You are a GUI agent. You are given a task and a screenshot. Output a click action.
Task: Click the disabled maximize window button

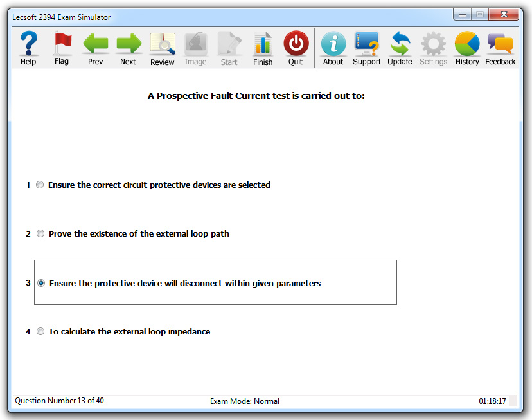click(x=480, y=15)
